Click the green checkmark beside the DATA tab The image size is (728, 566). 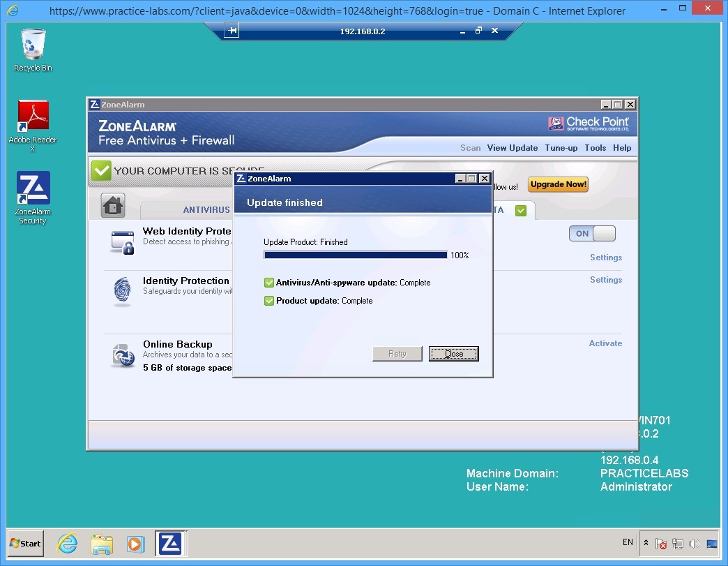click(520, 209)
